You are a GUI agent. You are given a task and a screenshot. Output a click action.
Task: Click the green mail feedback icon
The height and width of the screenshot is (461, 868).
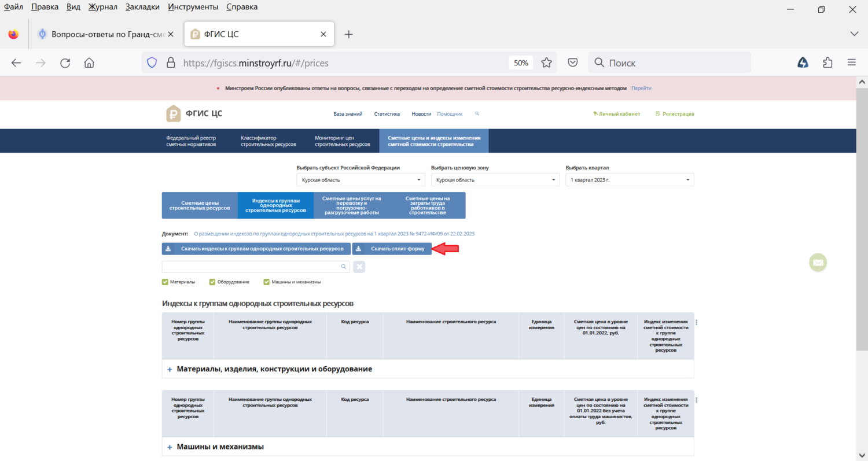tap(818, 263)
